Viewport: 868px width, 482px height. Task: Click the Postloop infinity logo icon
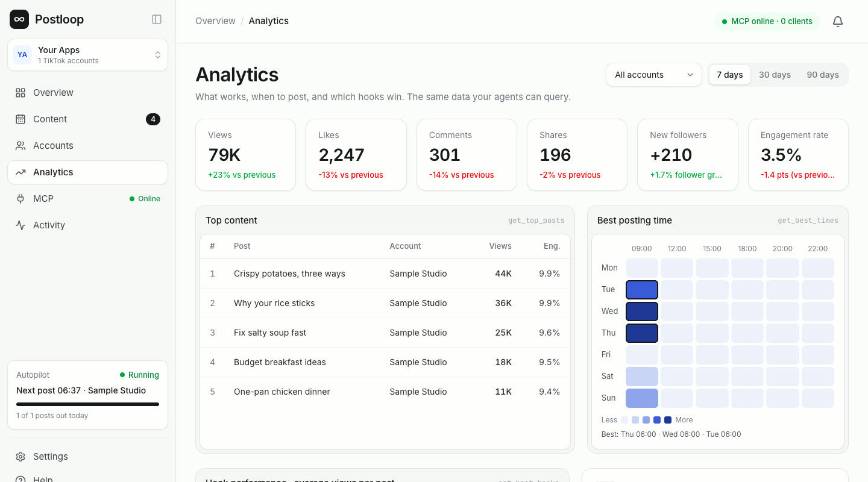click(19, 19)
